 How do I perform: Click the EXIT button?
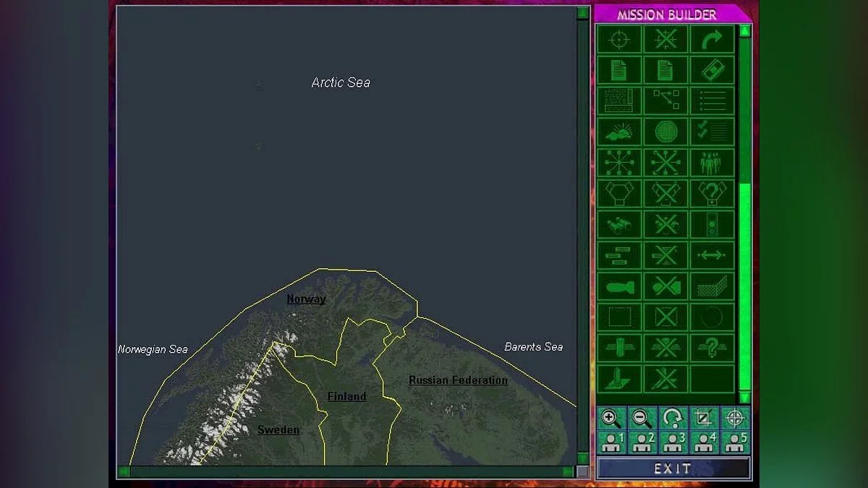pos(673,468)
